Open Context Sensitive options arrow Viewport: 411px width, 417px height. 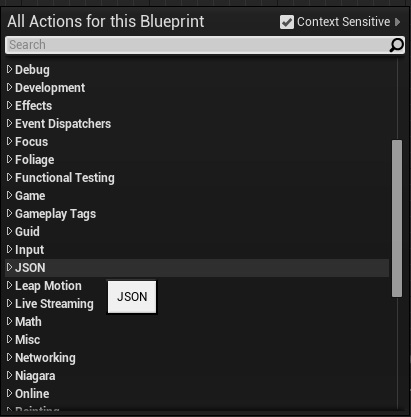click(397, 22)
